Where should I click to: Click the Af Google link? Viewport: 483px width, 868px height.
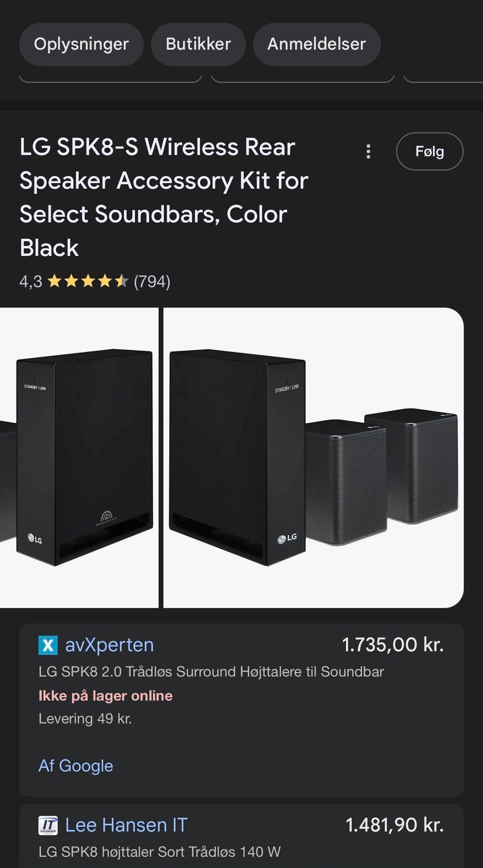click(x=76, y=766)
